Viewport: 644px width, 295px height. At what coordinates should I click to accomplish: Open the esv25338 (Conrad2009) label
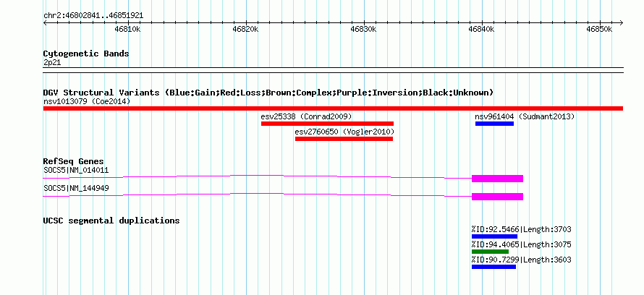coord(306,116)
